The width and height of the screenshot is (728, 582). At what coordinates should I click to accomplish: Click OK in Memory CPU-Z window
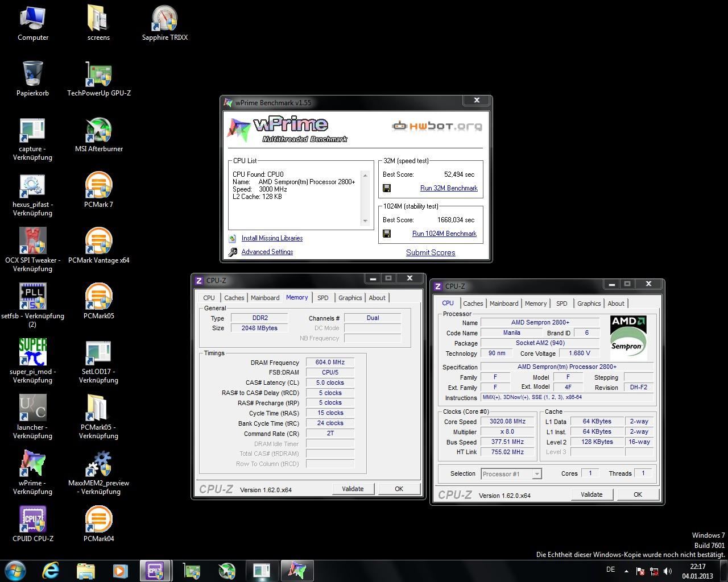point(399,489)
